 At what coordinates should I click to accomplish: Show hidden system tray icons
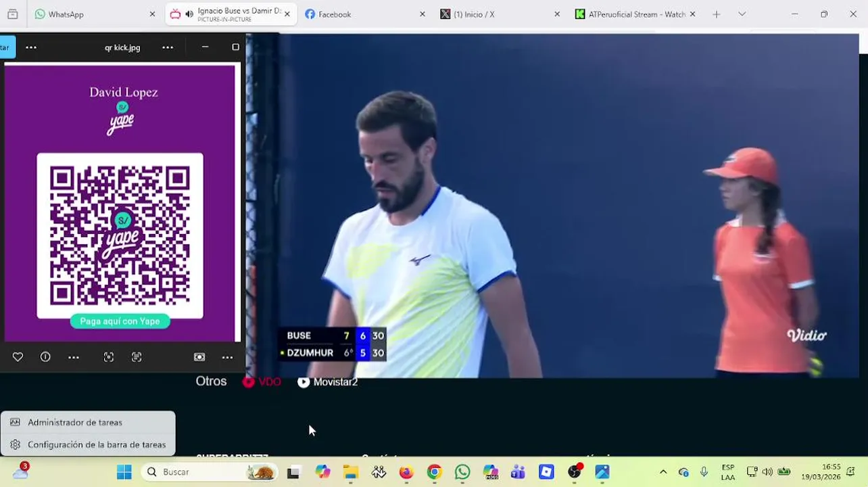[663, 472]
